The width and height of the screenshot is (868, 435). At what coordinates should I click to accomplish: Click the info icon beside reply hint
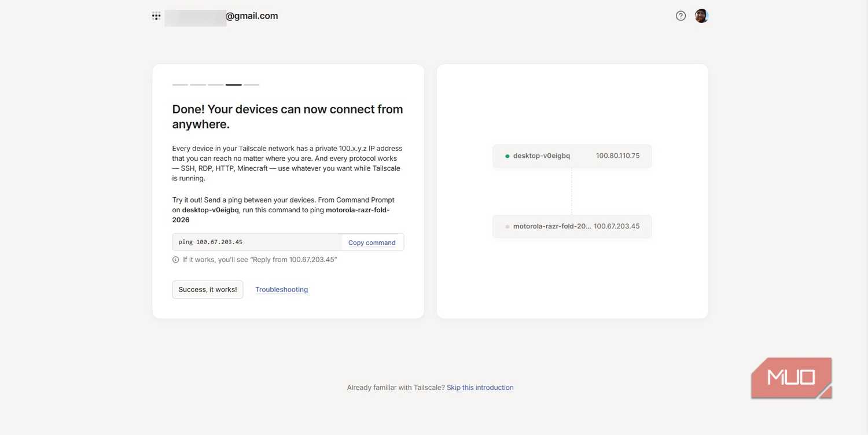(x=176, y=260)
